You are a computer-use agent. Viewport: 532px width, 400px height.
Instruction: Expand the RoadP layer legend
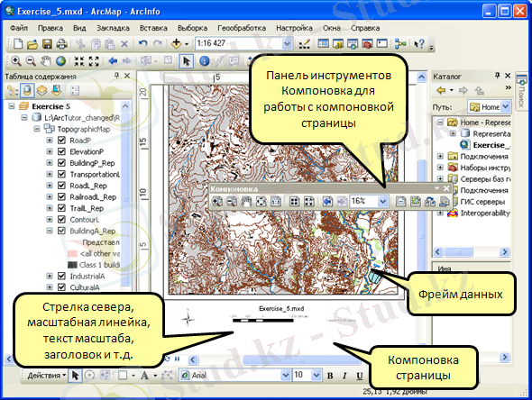(50, 141)
